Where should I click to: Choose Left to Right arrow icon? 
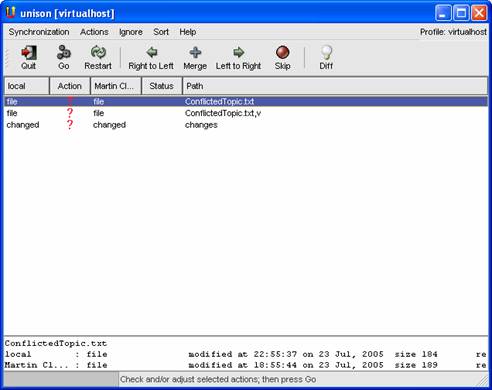tap(238, 52)
